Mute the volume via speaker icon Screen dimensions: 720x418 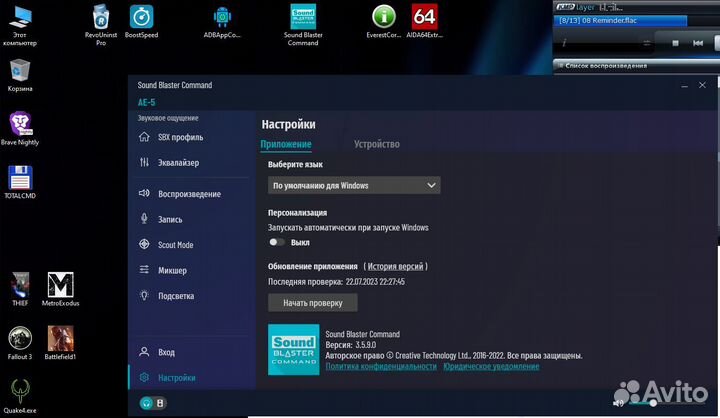pyautogui.click(x=620, y=403)
